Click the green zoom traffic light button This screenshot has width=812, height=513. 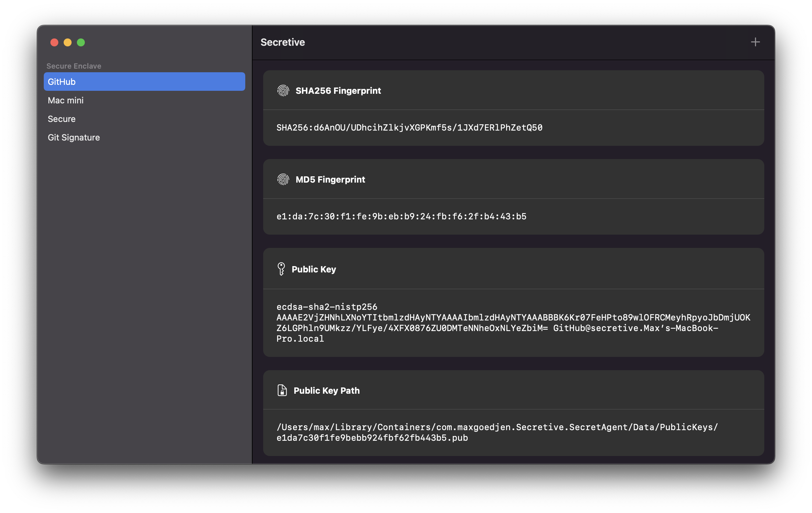(81, 42)
